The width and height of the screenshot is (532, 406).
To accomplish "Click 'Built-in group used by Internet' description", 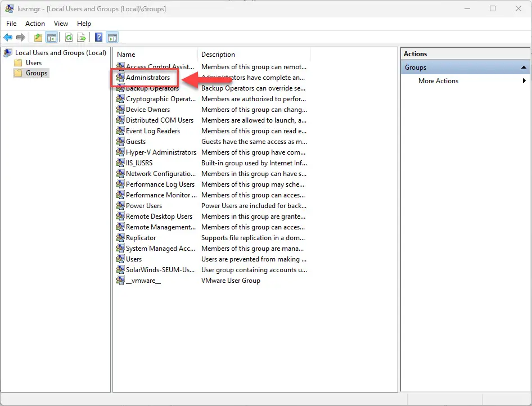I will 254,163.
